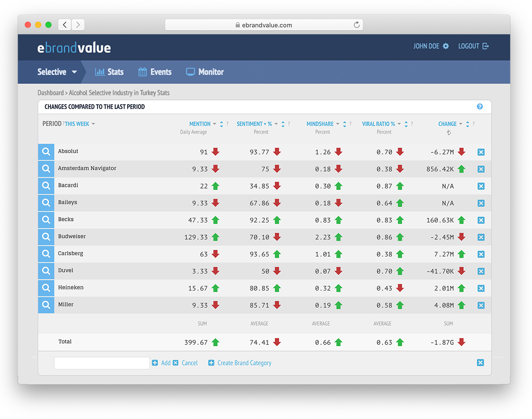The height and width of the screenshot is (419, 532).
Task: Click CHANGE column help question mark
Action: (473, 124)
